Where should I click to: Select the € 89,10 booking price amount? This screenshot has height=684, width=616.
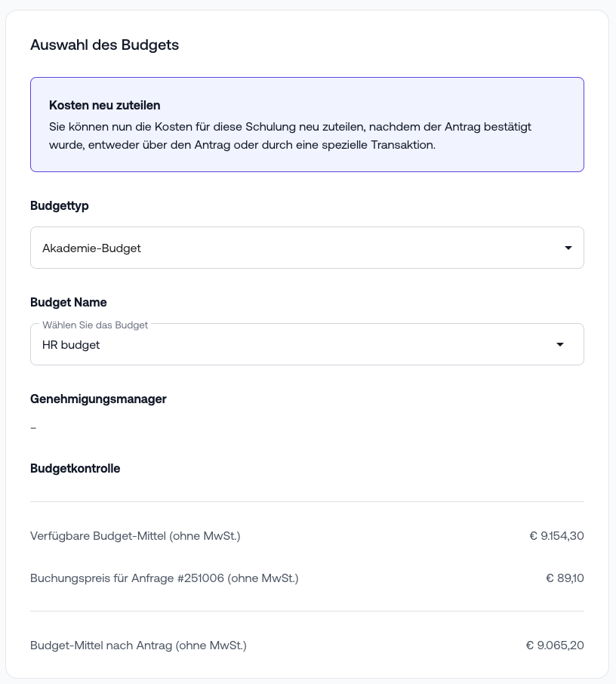point(565,578)
